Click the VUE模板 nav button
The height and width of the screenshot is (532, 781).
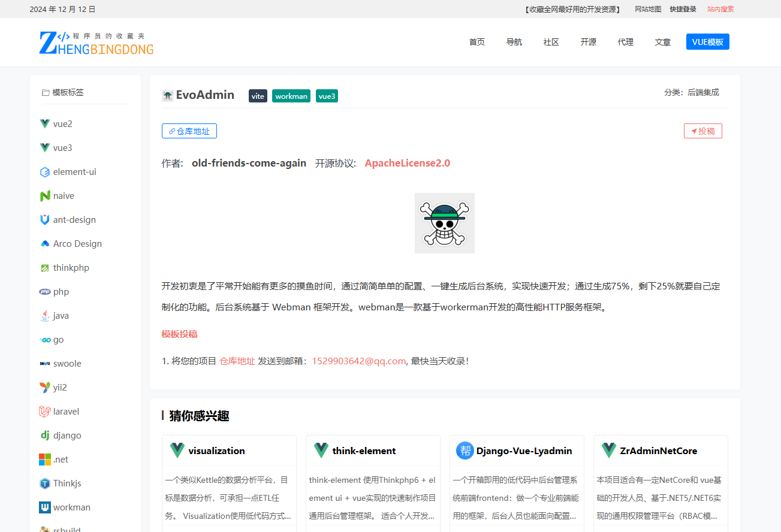pyautogui.click(x=708, y=42)
